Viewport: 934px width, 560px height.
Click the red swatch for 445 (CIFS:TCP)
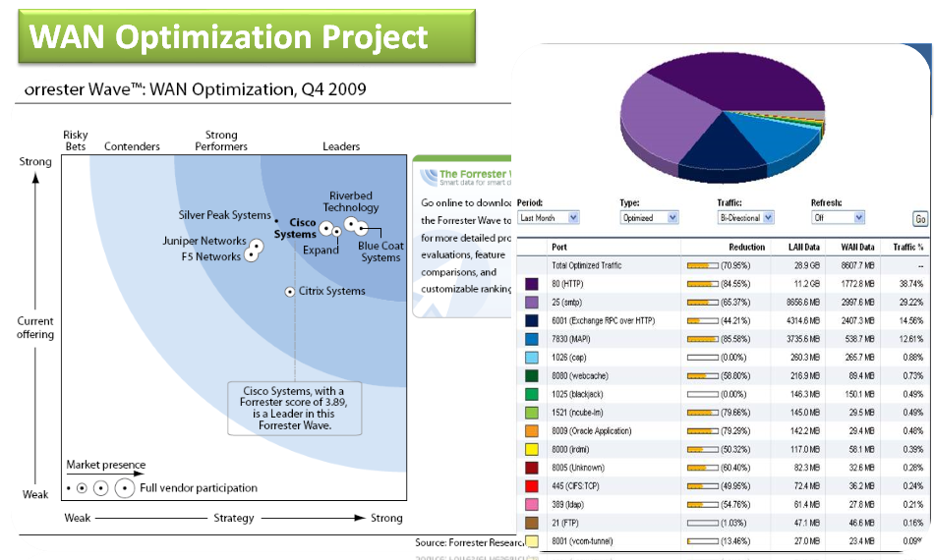click(531, 486)
